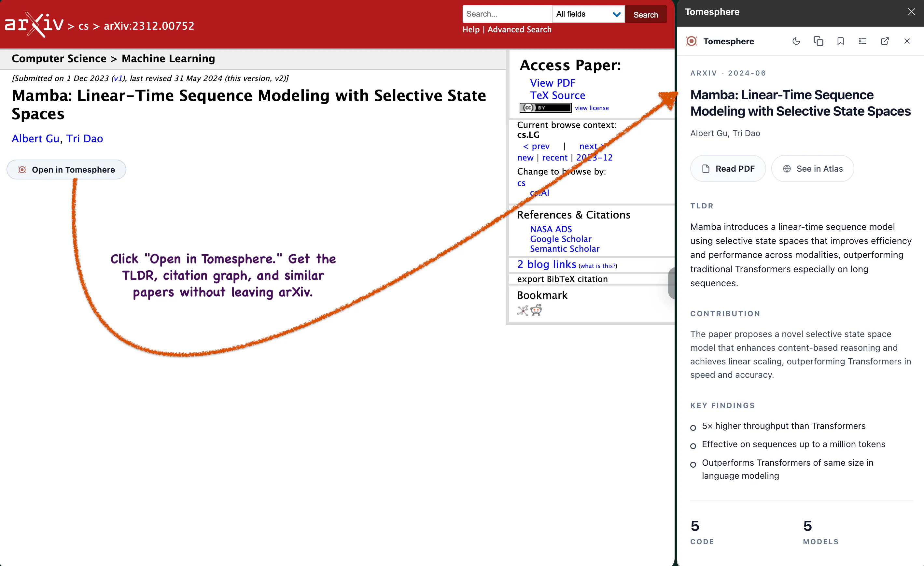Click the Machine Learning subject heading
The width and height of the screenshot is (924, 566).
[x=168, y=59]
